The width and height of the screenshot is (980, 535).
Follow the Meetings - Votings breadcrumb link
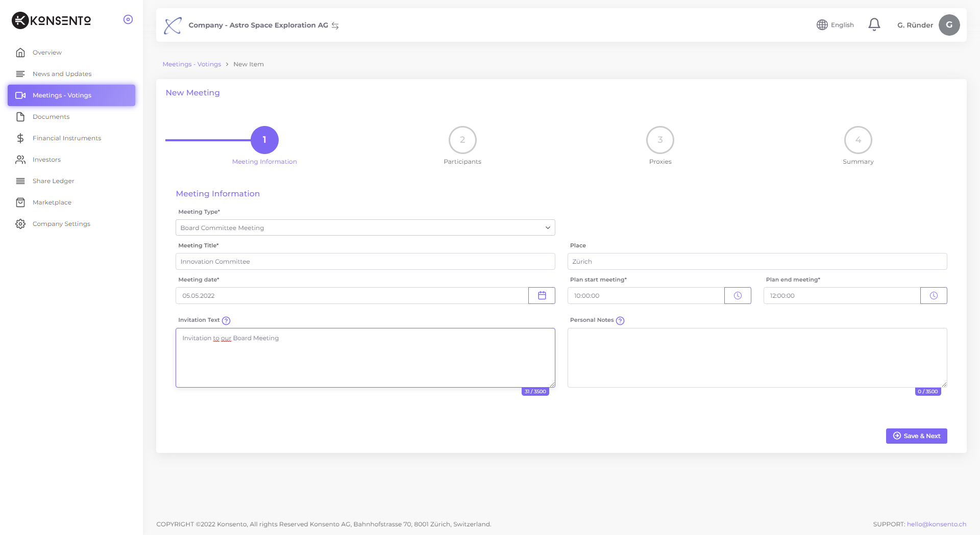pos(191,64)
